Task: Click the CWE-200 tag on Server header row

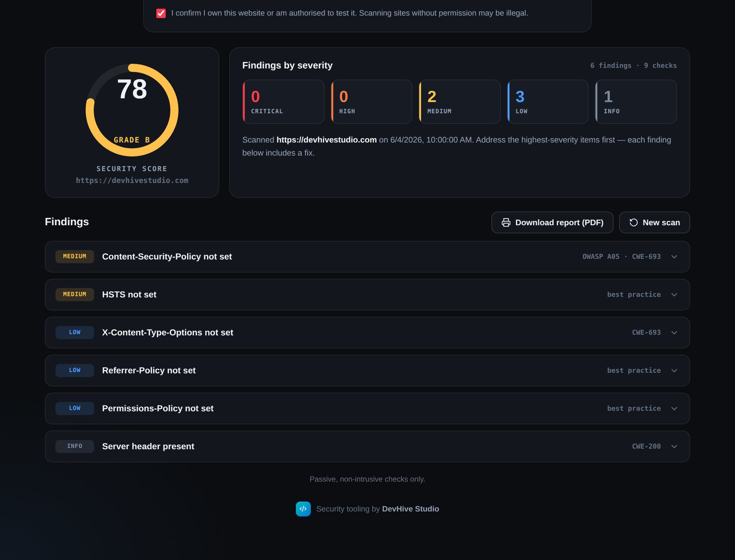Action: pos(646,447)
